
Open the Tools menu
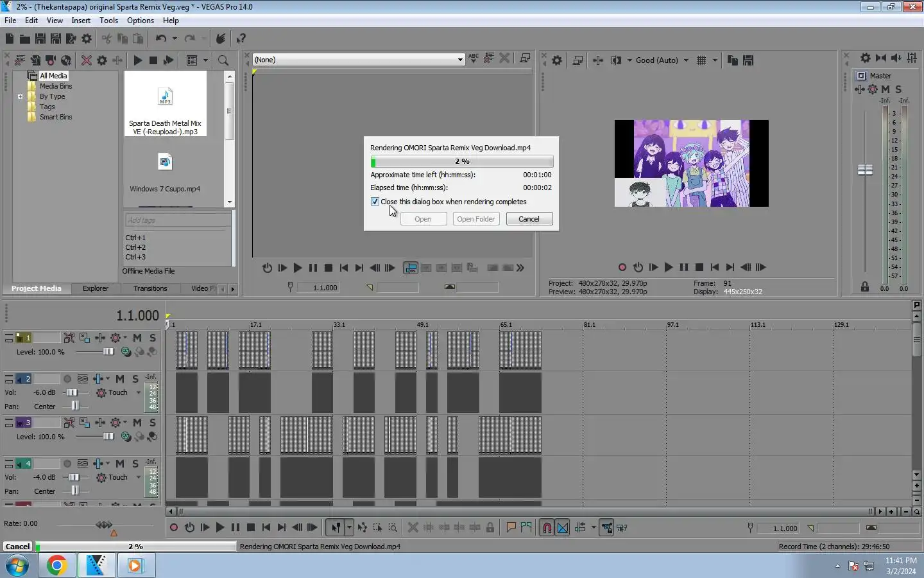click(108, 21)
